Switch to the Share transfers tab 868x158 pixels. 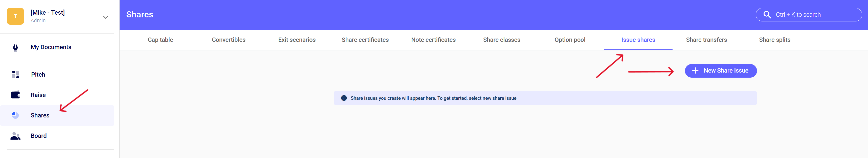[706, 40]
